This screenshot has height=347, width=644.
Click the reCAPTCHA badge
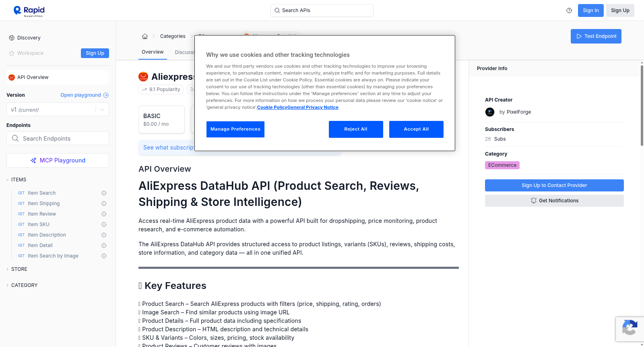630,329
